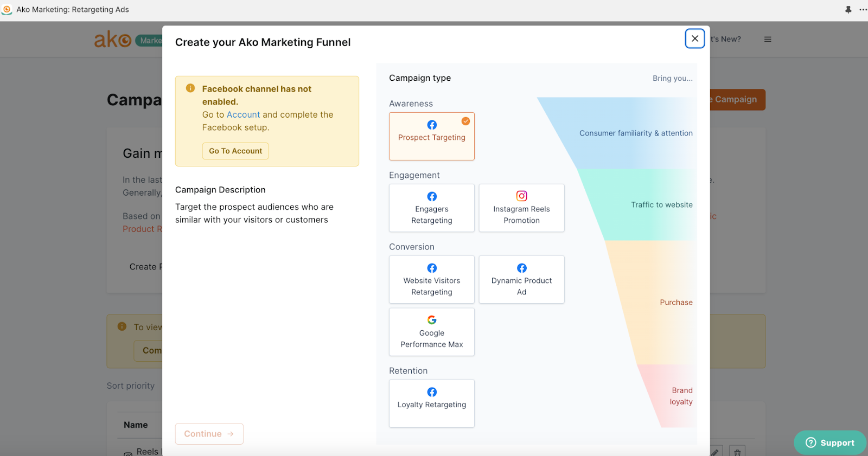The height and width of the screenshot is (456, 868).
Task: Select Website Visitors Retargeting option
Action: 431,279
